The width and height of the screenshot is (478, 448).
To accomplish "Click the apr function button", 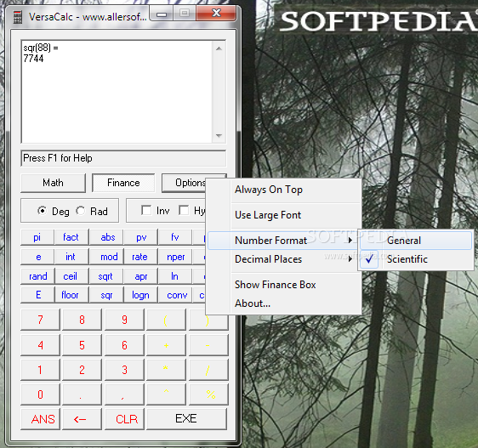I will click(x=141, y=276).
